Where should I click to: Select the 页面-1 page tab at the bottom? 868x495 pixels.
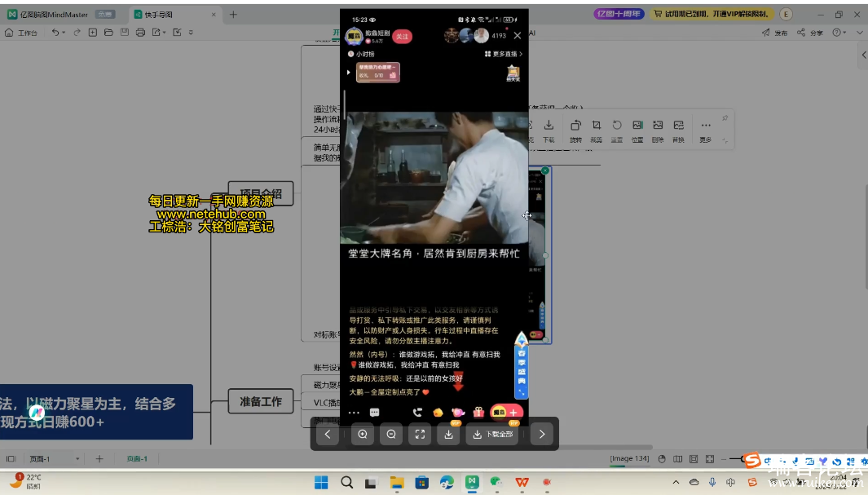coord(137,458)
